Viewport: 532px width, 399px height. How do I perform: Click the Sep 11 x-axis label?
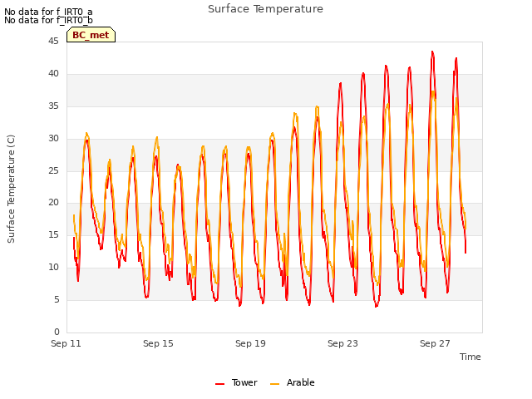point(66,343)
